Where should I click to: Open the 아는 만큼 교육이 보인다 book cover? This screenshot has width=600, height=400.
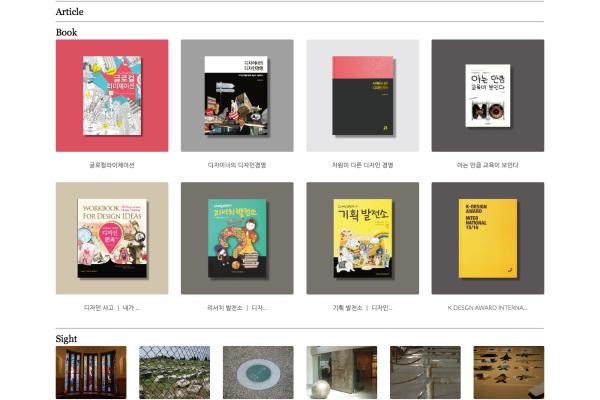(x=487, y=95)
